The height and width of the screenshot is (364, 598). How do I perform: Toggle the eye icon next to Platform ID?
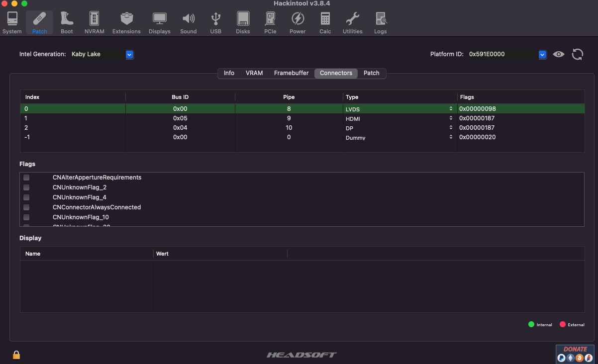pos(559,54)
